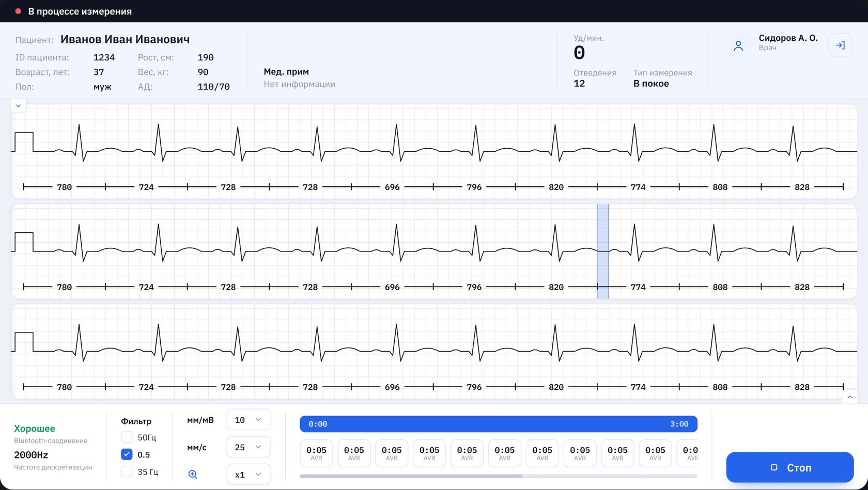Screen dimensions: 868x490
Task: Collapse chart using top-left chevron icon
Action: 19,106
